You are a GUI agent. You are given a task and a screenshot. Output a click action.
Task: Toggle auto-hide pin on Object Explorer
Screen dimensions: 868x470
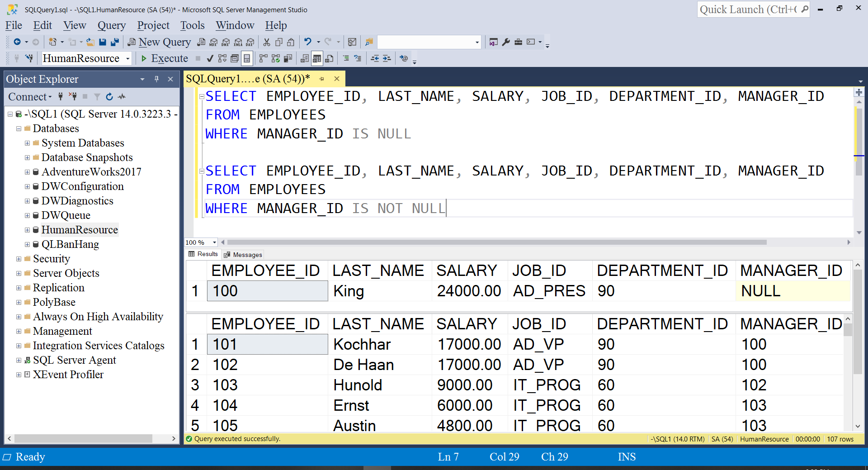[x=156, y=79]
